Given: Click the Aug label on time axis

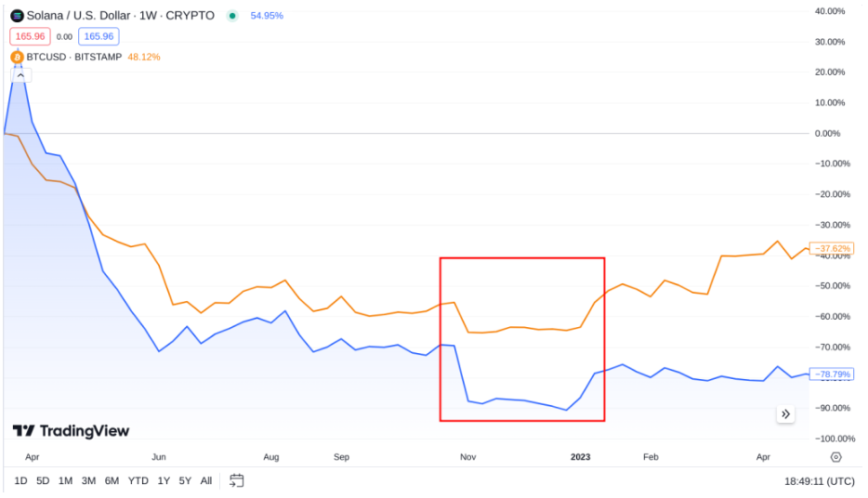Looking at the screenshot, I should click(x=271, y=457).
